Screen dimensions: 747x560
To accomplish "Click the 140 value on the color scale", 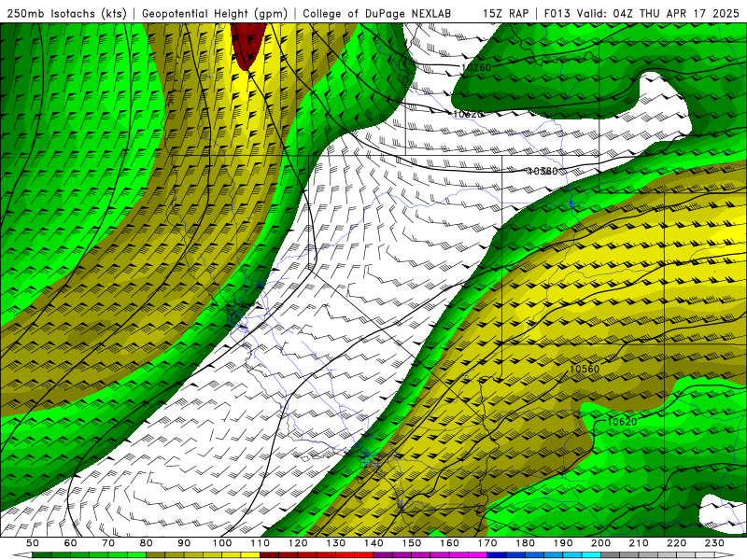I will click(374, 543).
